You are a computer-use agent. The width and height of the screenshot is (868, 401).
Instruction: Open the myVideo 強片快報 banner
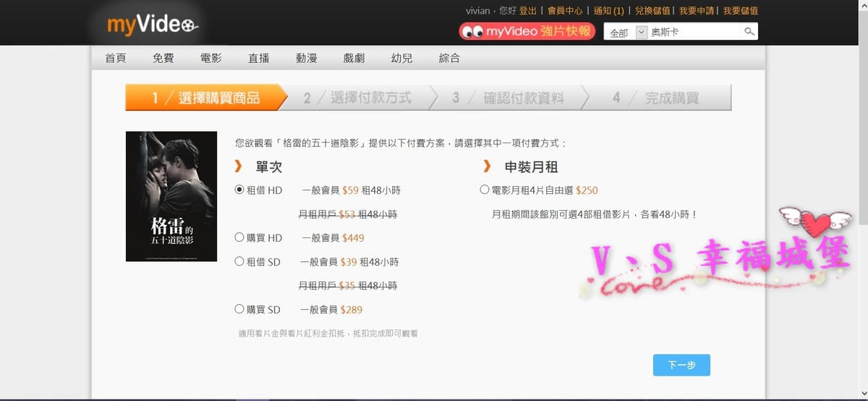coord(527,32)
